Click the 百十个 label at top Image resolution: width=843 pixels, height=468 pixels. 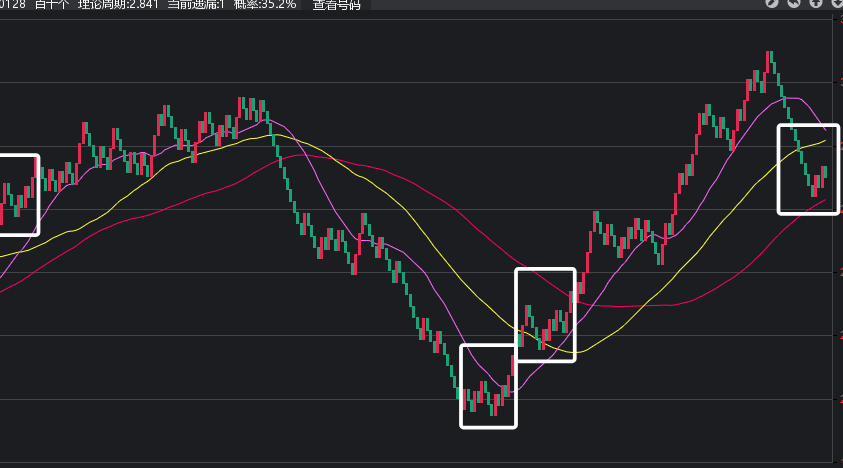point(51,4)
